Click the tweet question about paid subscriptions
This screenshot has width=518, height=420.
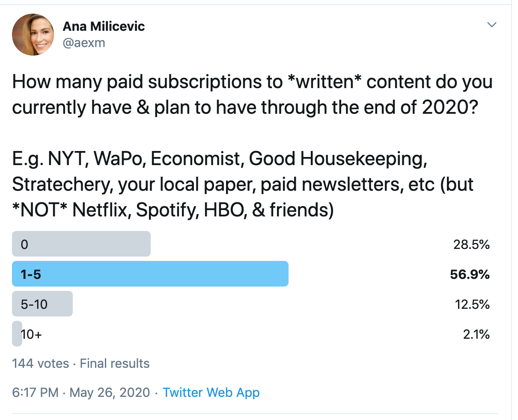coord(252,95)
